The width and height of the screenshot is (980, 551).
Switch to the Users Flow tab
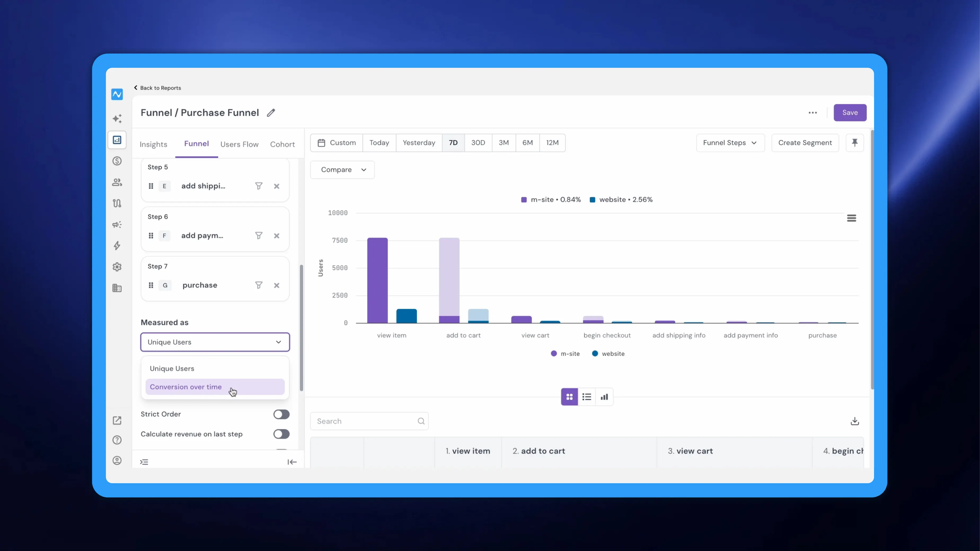click(x=239, y=144)
